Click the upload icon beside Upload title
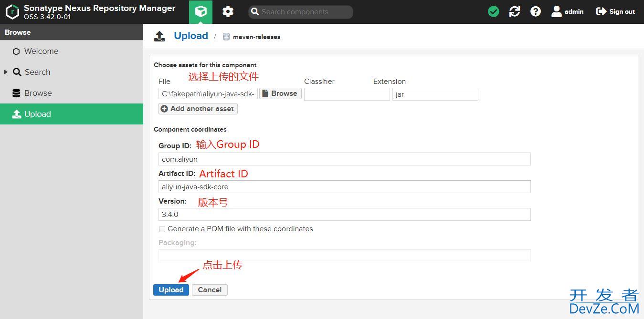 coord(159,36)
